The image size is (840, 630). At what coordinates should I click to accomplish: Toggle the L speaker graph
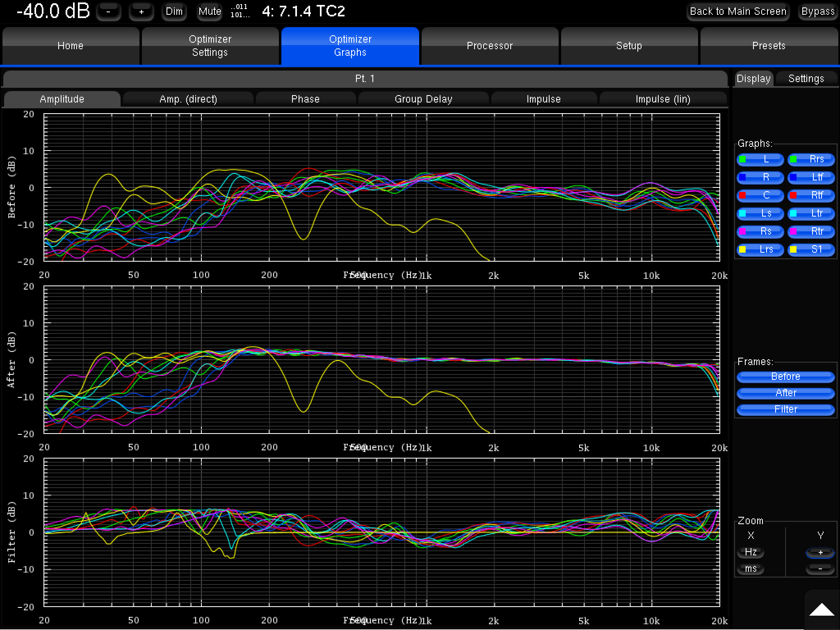click(760, 159)
